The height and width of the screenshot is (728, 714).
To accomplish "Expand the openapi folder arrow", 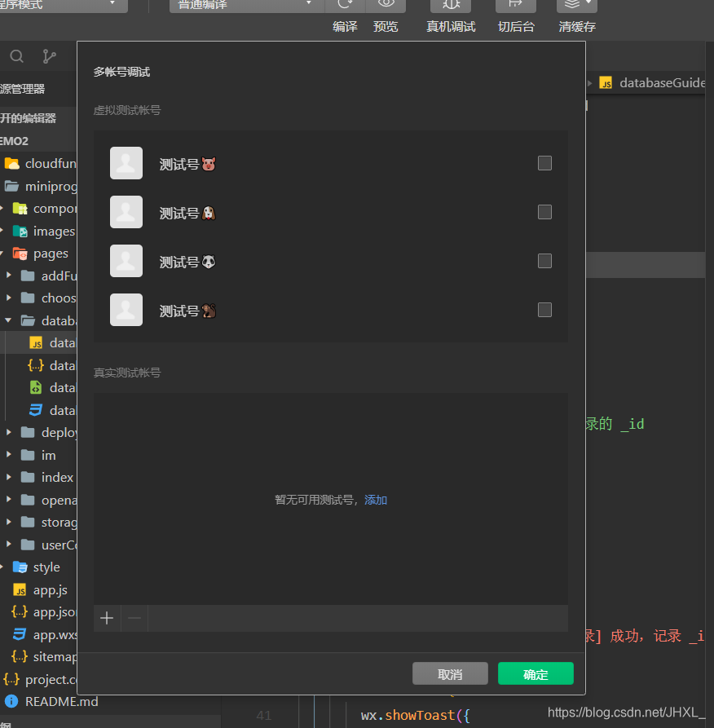I will click(8, 500).
